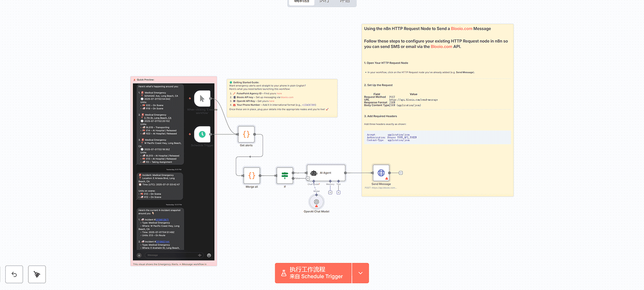Add a node after Send Message output

click(x=401, y=173)
